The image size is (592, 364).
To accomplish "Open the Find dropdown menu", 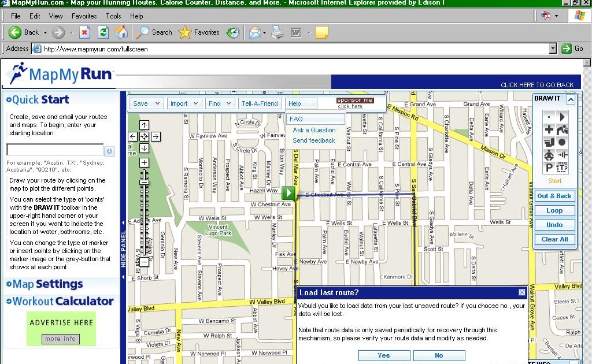I will point(220,103).
